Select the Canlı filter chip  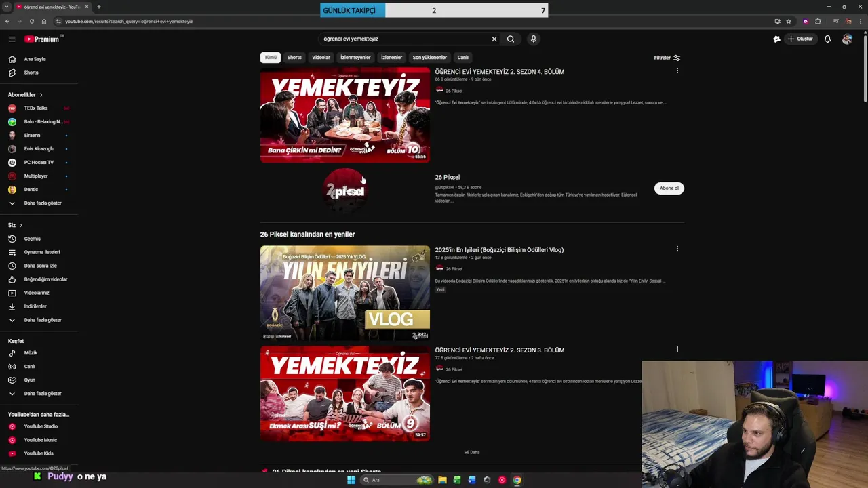click(463, 58)
